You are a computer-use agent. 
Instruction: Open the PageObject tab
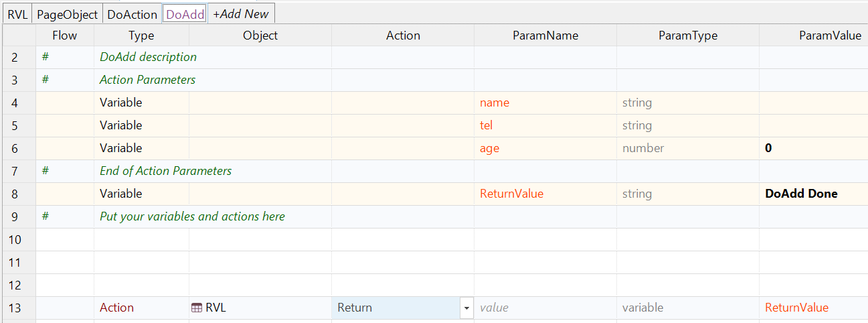coord(67,14)
